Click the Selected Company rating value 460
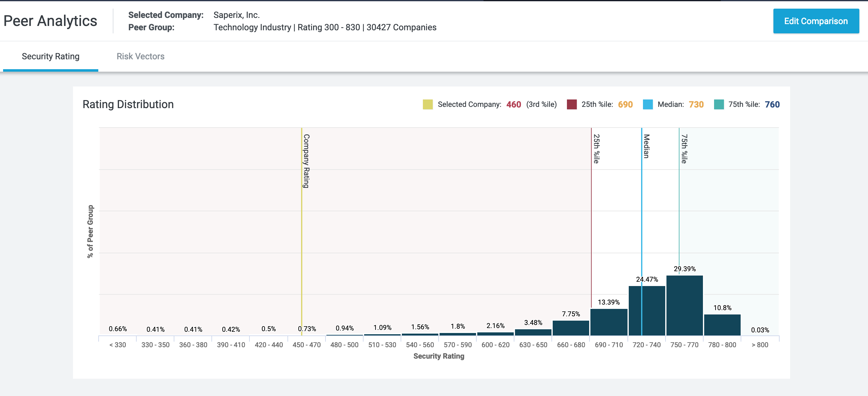The image size is (868, 396). click(513, 104)
